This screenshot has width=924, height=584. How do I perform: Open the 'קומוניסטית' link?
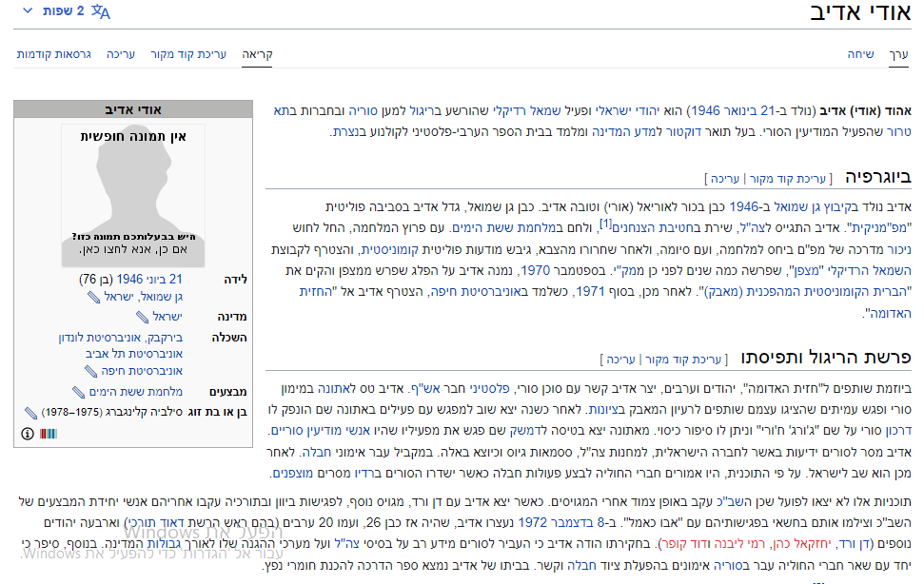pos(389,249)
